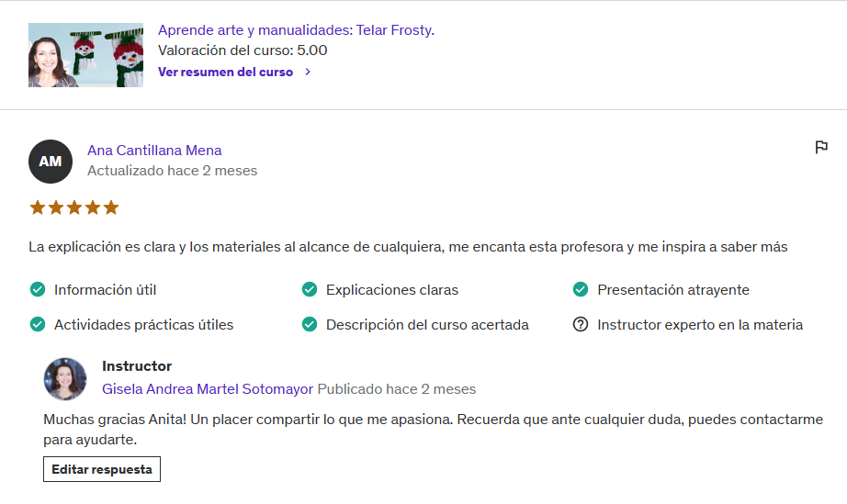Click the AM reviewer avatar

click(51, 162)
